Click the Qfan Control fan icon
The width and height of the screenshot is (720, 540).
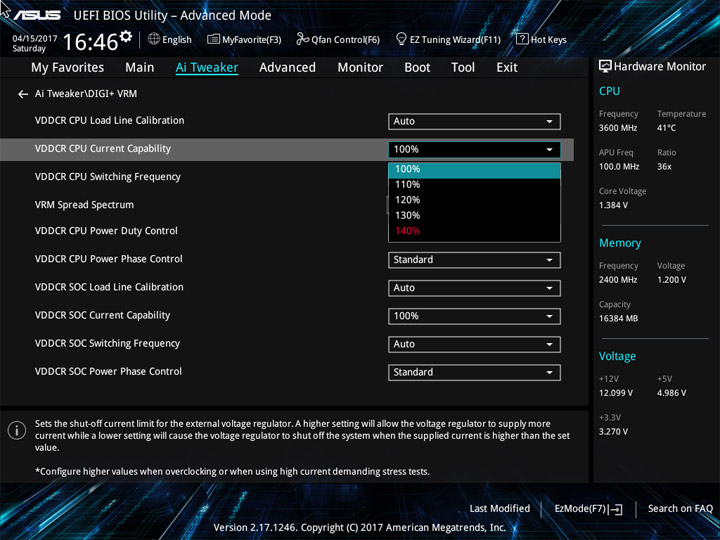point(302,39)
